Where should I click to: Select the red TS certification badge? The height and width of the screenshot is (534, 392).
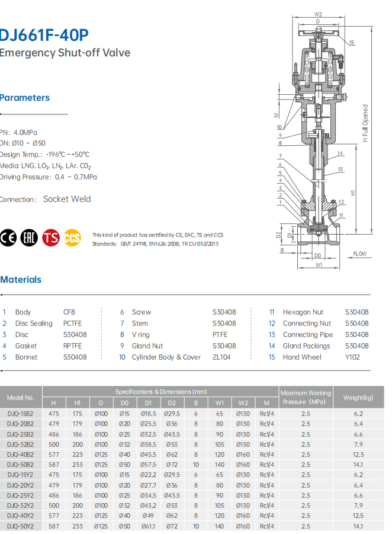(51, 238)
